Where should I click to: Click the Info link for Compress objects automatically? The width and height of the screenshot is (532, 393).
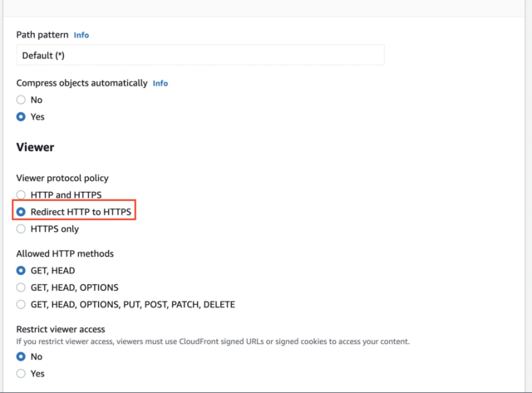coord(160,83)
